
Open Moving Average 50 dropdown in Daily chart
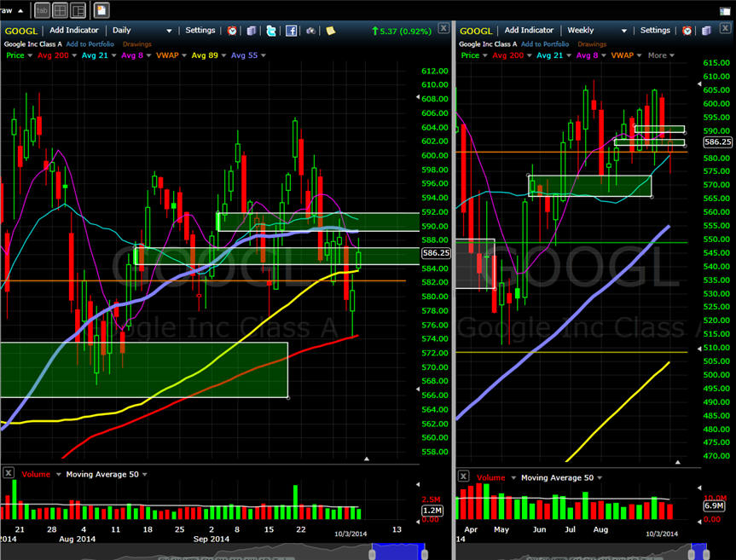click(x=144, y=474)
